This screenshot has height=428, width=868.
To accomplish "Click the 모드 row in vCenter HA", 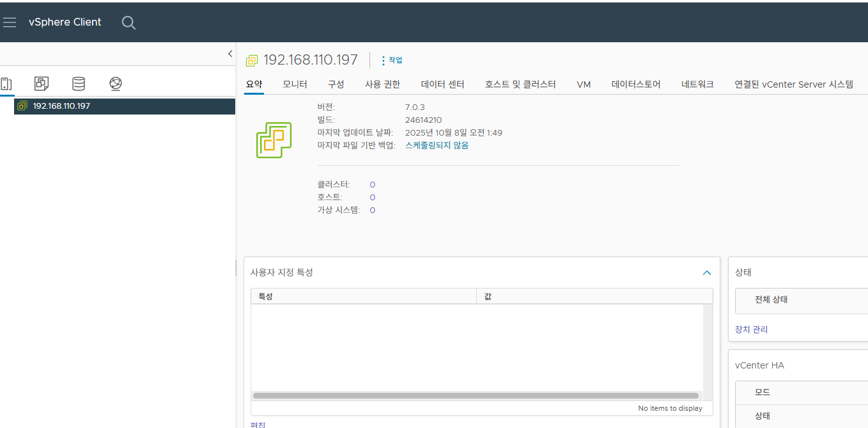I will click(x=802, y=392).
